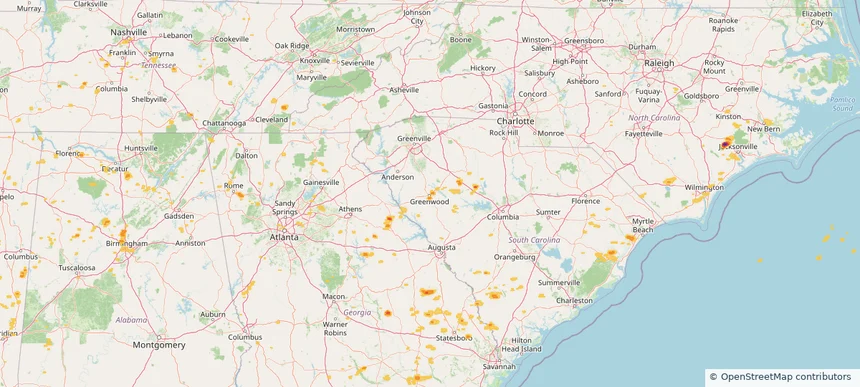This screenshot has width=860, height=387.
Task: Click the Tennessee state label
Action: 159,65
